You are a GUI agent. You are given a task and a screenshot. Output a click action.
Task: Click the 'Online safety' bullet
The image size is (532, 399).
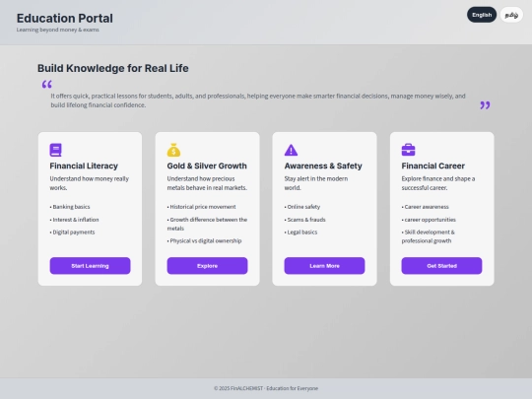pos(302,207)
